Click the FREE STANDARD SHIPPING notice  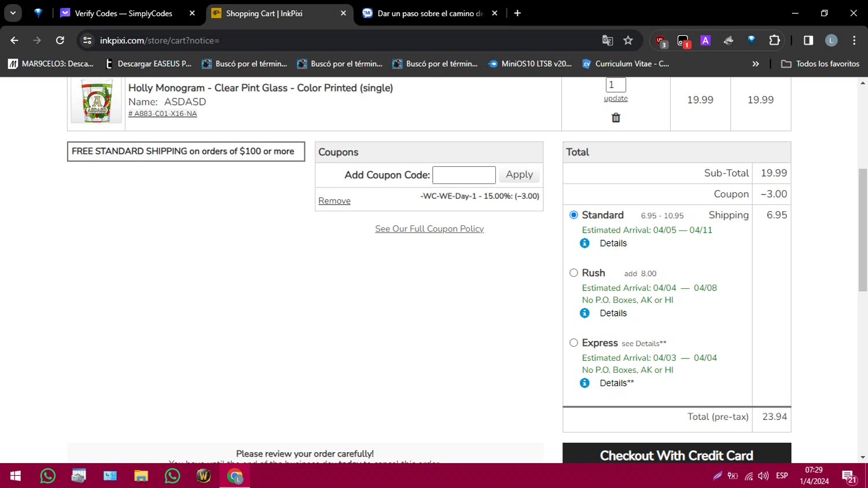(x=186, y=151)
